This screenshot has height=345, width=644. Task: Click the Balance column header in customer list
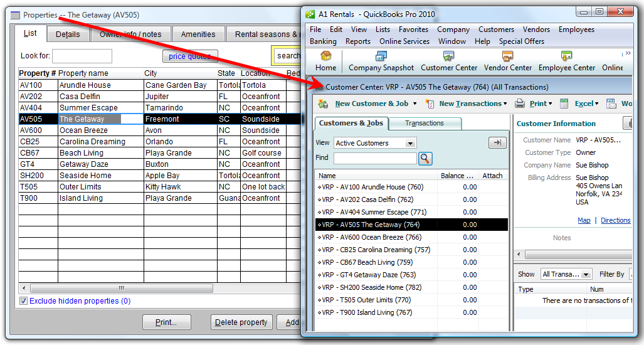tap(457, 176)
